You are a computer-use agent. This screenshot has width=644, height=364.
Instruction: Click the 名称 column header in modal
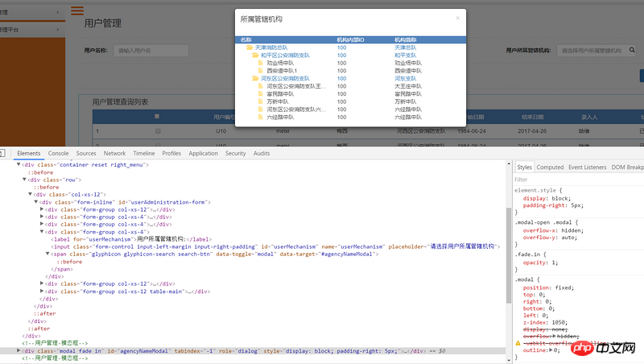coord(246,39)
